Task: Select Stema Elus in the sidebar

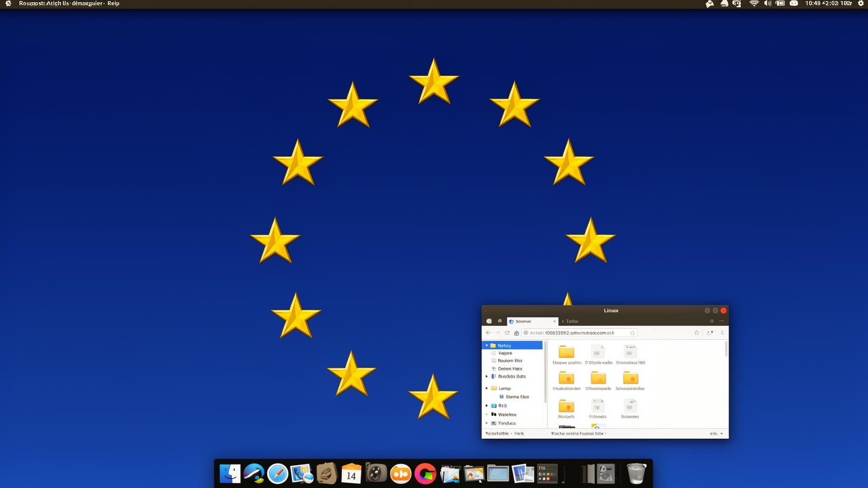Action: [517, 397]
